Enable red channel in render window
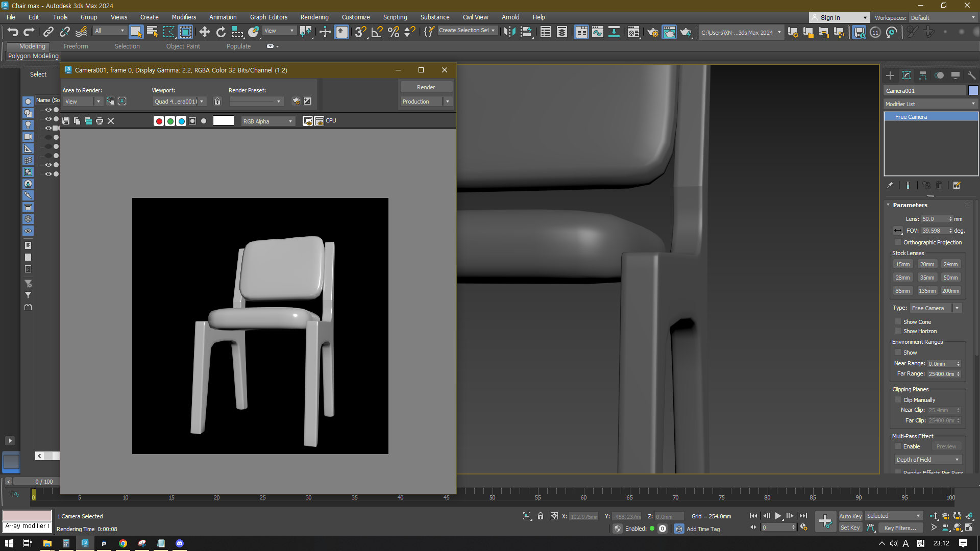Image resolution: width=980 pixels, height=551 pixels. coord(159,121)
